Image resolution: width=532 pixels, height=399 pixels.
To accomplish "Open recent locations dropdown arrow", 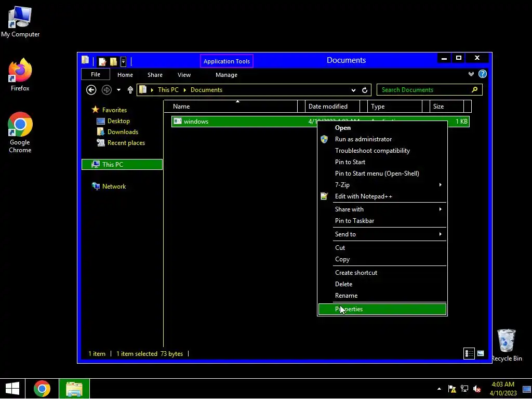I will pyautogui.click(x=118, y=90).
